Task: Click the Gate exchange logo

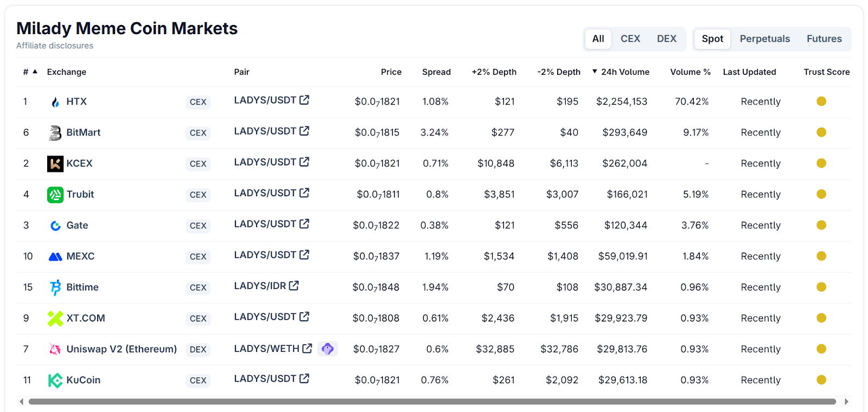Action: pos(55,226)
